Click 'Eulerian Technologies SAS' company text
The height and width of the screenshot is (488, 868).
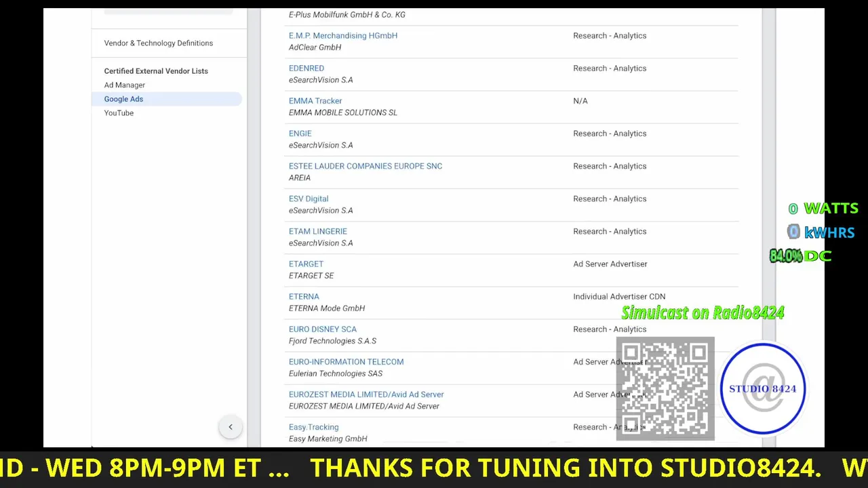point(336,373)
